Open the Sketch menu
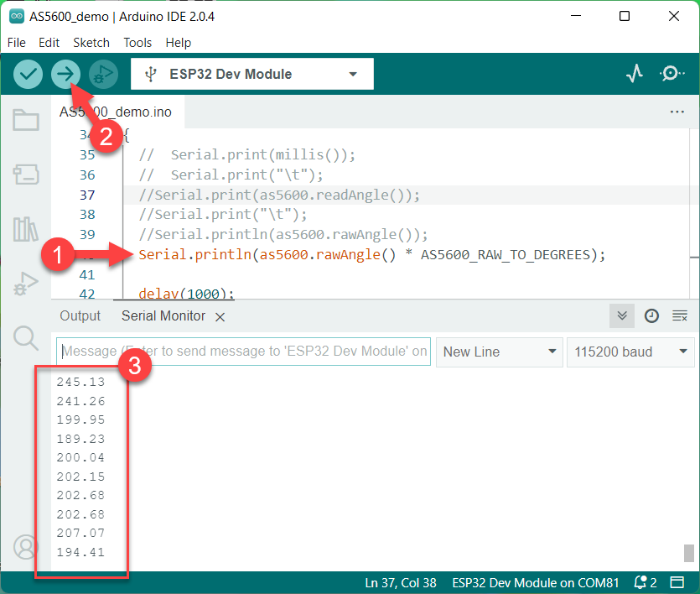The width and height of the screenshot is (700, 594). [91, 43]
